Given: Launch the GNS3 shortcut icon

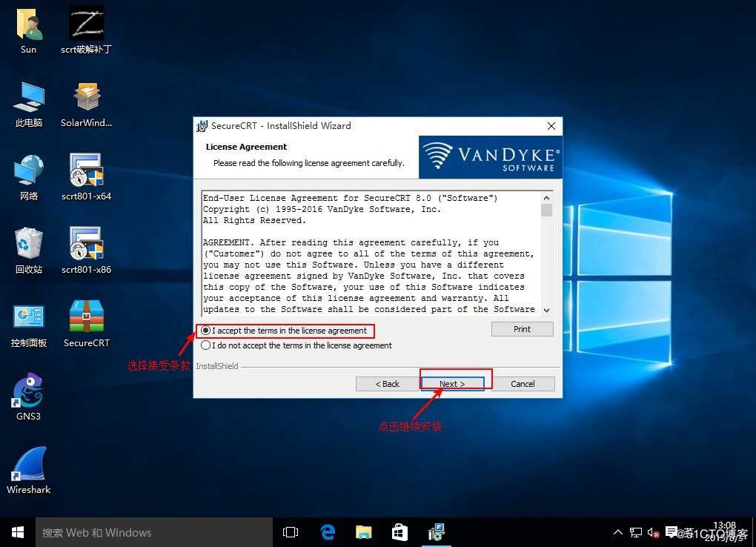Looking at the screenshot, I should coord(28,397).
